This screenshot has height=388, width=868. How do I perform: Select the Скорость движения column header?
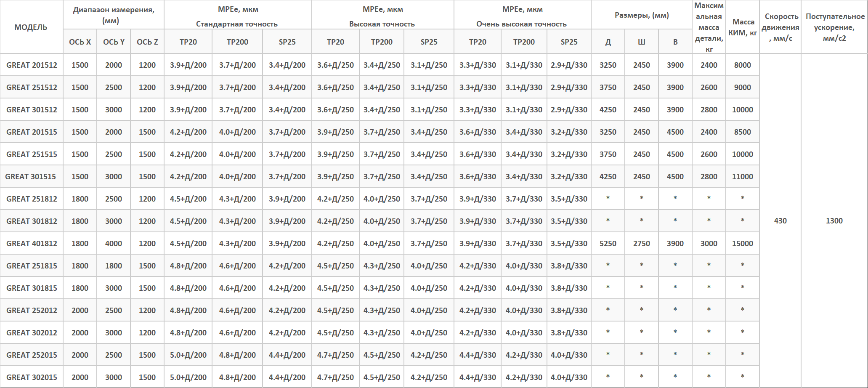[x=780, y=27]
